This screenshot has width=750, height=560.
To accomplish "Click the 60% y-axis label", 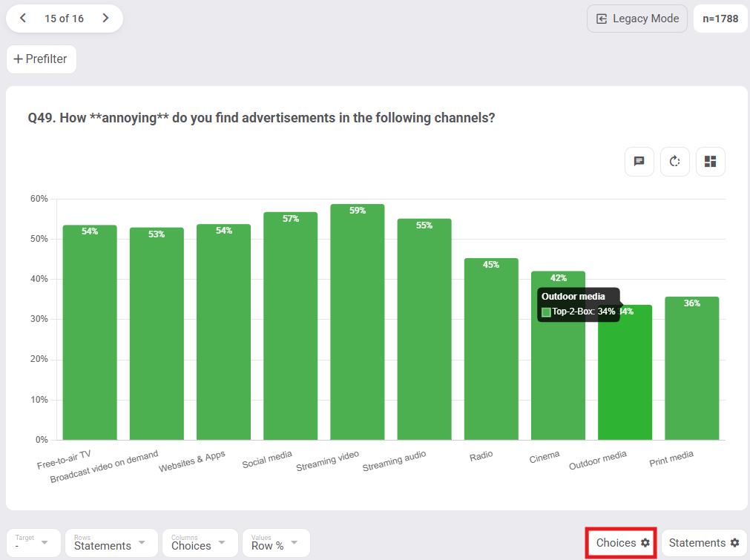I will (39, 199).
